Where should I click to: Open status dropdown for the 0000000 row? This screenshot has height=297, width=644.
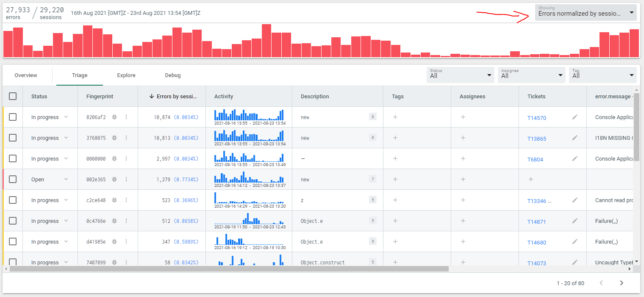tap(66, 159)
